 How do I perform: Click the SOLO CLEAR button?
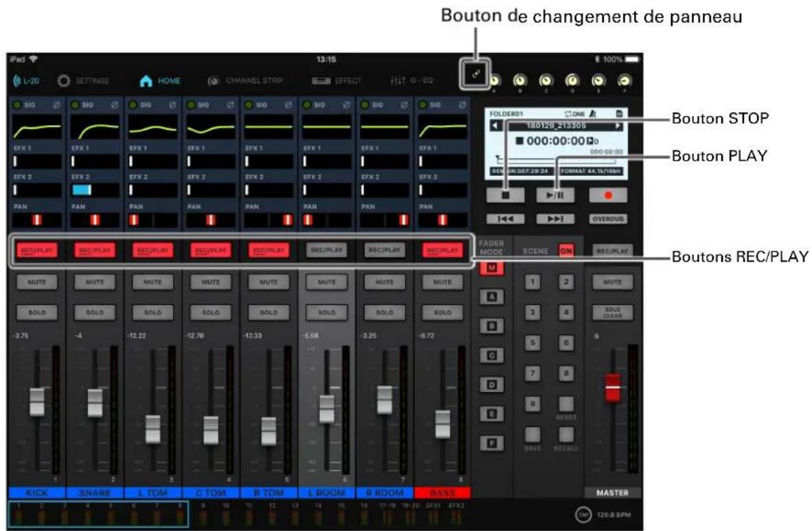tap(612, 313)
